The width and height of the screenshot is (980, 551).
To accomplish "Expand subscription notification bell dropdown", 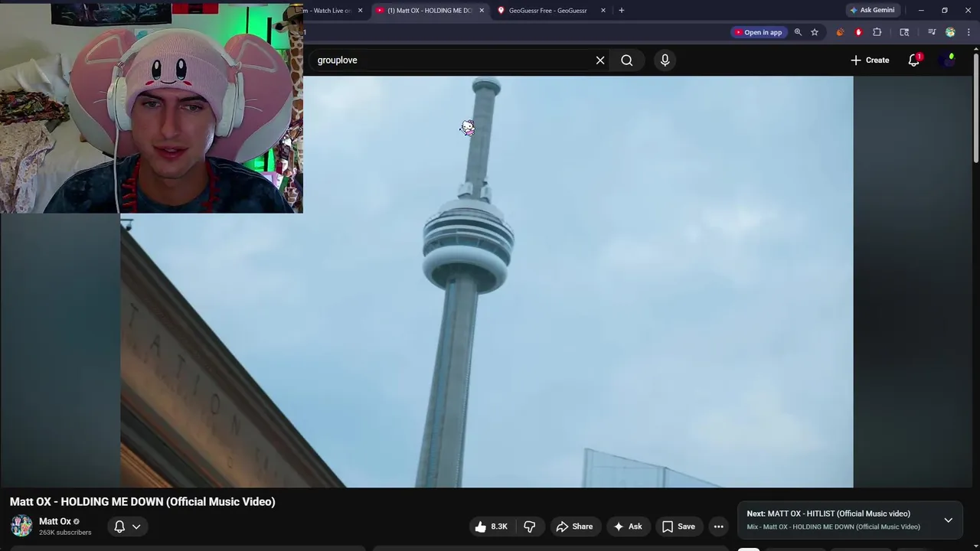I will click(127, 527).
